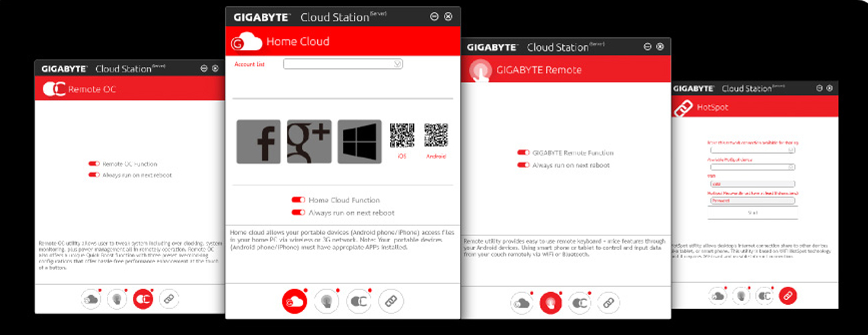Click 'GIGABYTE Remote' header title text

tap(539, 70)
